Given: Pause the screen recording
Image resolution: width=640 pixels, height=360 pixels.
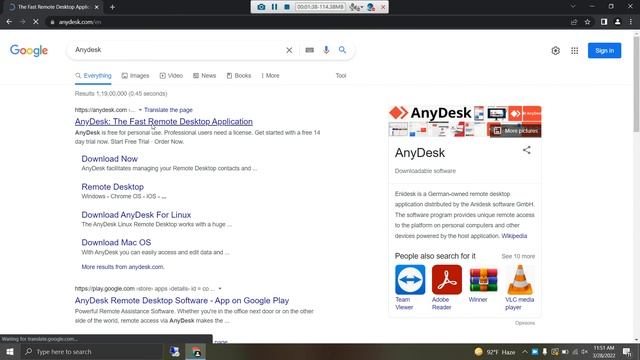Looking at the screenshot, I should pos(274,7).
